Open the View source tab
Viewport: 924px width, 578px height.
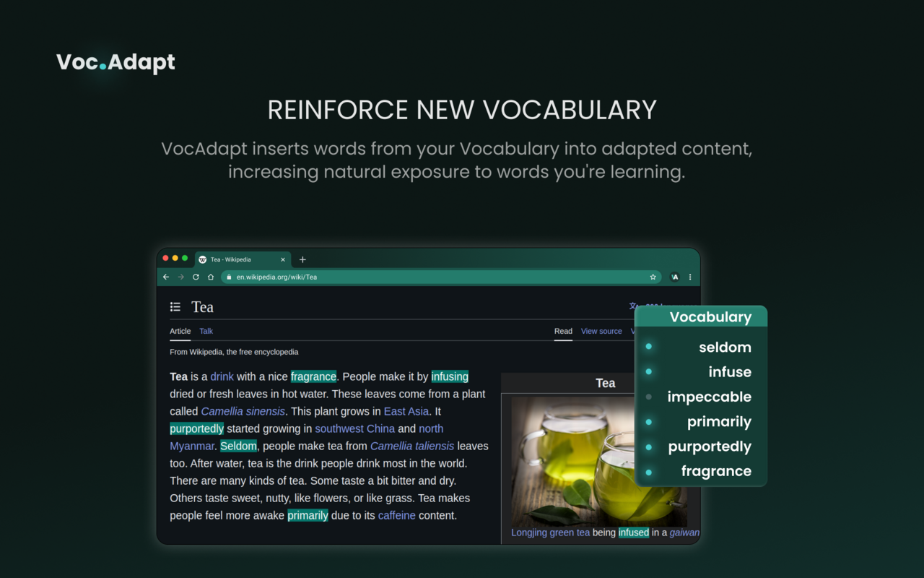point(601,331)
